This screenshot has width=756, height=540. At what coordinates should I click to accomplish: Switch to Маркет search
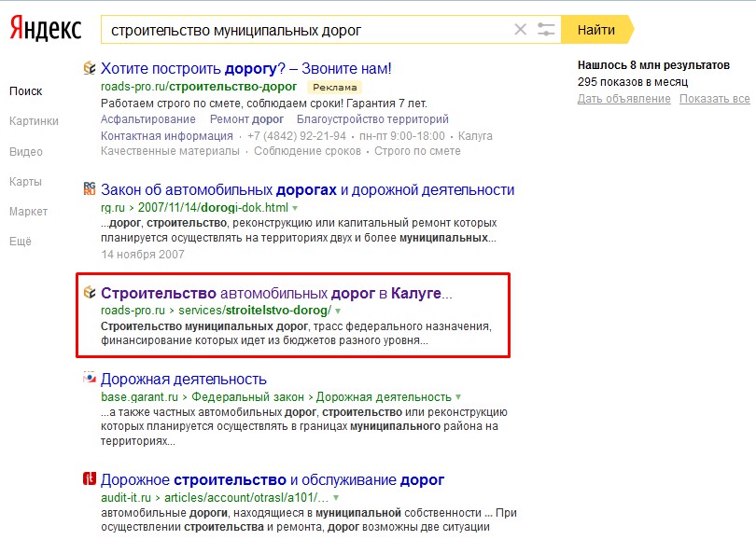28,212
